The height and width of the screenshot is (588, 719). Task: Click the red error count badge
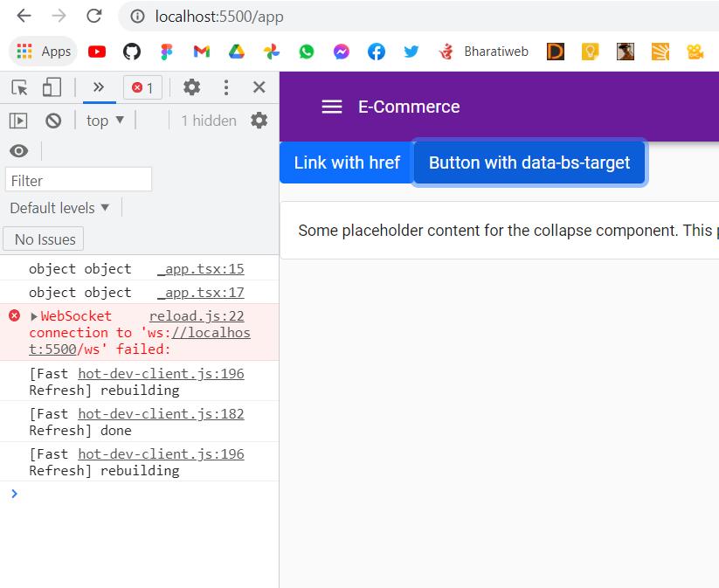pos(142,87)
